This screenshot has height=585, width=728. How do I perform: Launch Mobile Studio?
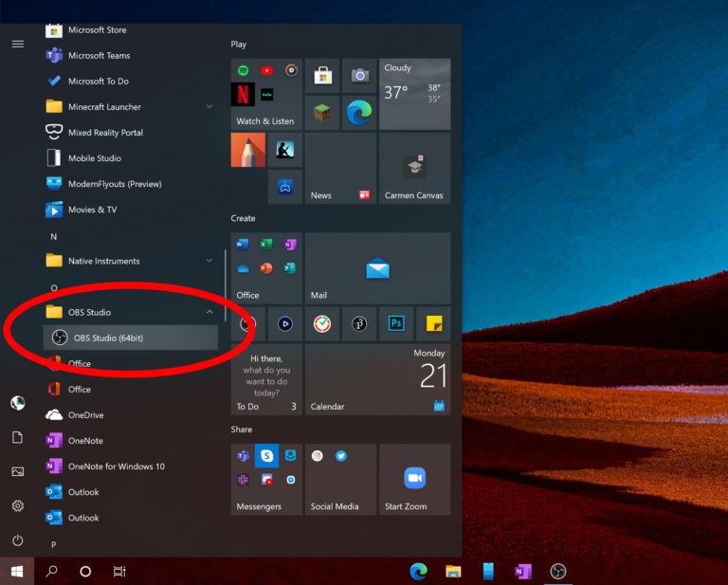tap(130, 158)
